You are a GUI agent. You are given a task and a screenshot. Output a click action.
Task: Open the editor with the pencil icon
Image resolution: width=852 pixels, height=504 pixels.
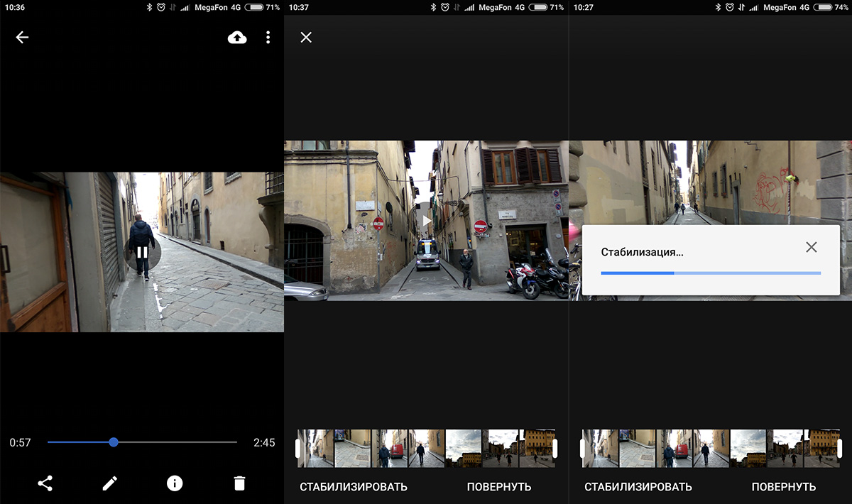coord(109,483)
